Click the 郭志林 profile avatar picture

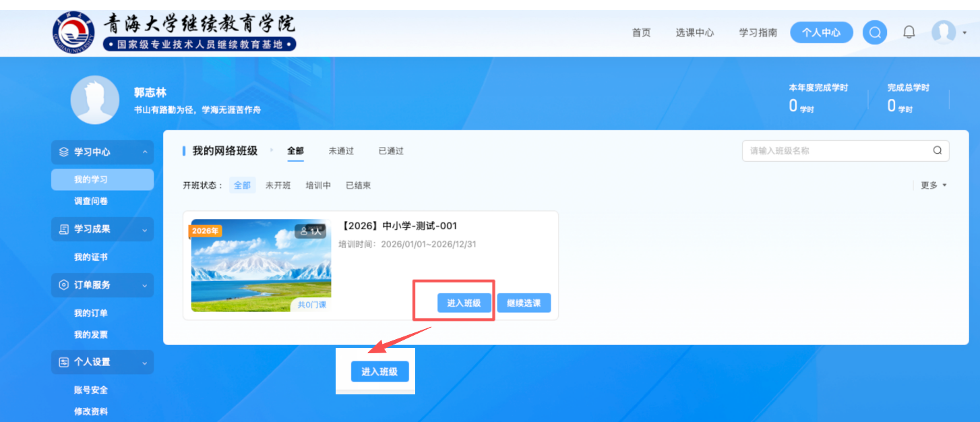[x=95, y=100]
